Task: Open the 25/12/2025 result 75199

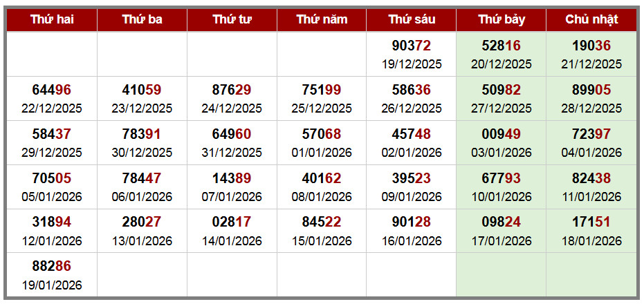Action: tap(322, 90)
